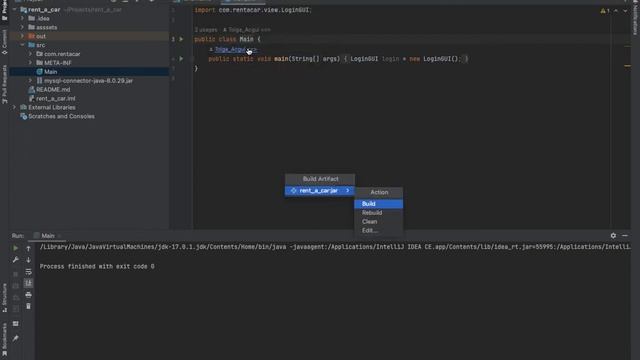Open the Pull Requests tool window
640x360 pixels.
[4, 84]
